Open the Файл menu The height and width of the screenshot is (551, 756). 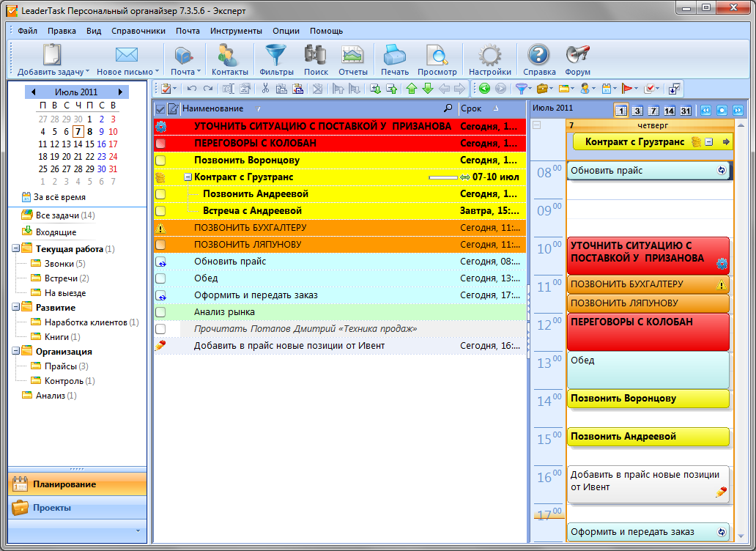coord(28,31)
